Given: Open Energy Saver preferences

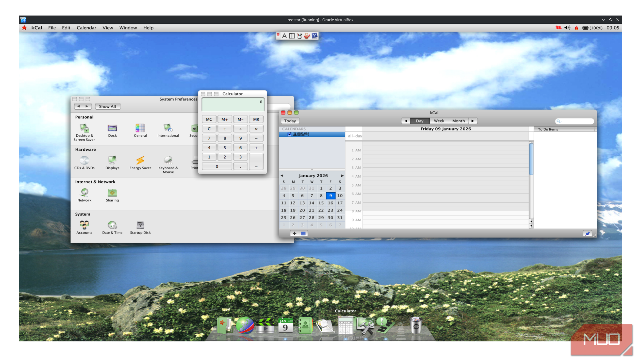Looking at the screenshot, I should coord(140,162).
